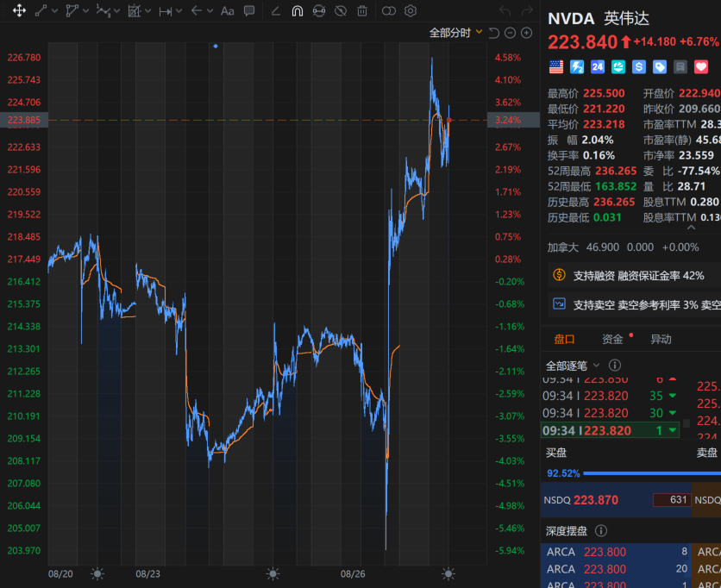Click the 24-hour trading icon
The width and height of the screenshot is (721, 588).
(598, 67)
